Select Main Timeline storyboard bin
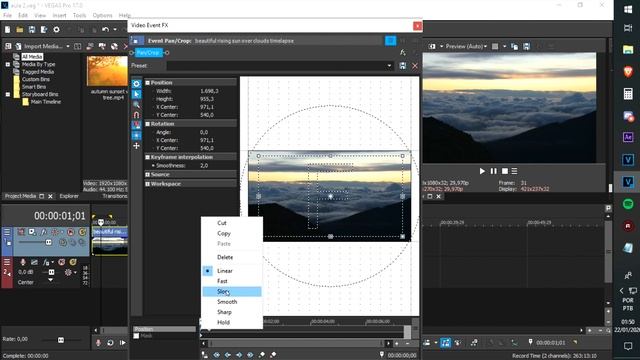Viewport: 640px width, 360px height. click(46, 102)
